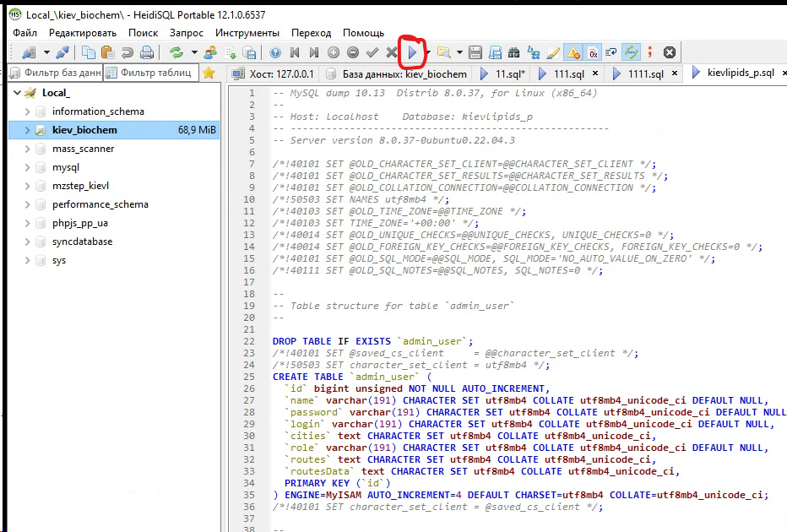Paste from clipboard via the toolbar
Screen dimensions: 787x532
(109, 52)
